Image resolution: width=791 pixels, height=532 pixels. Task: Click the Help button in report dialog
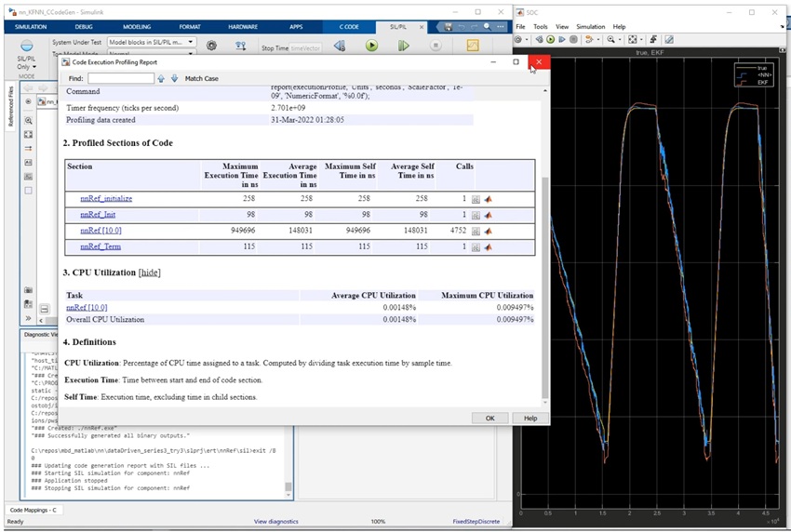(530, 419)
